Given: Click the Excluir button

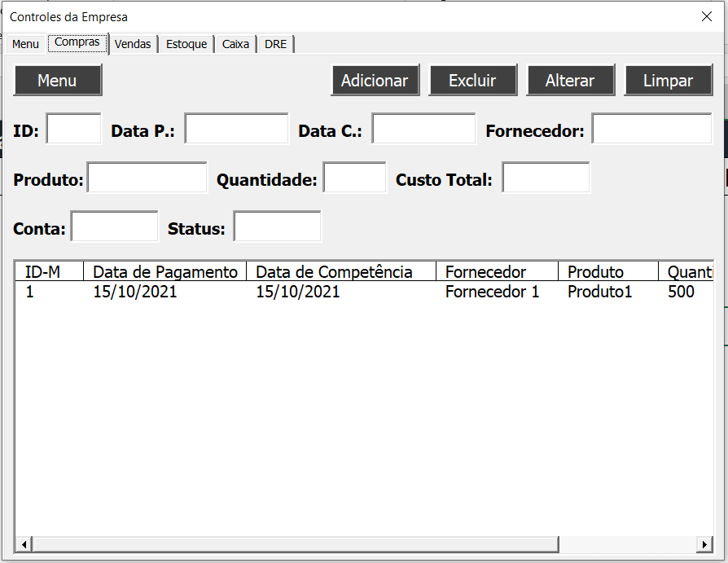Looking at the screenshot, I should 472,81.
